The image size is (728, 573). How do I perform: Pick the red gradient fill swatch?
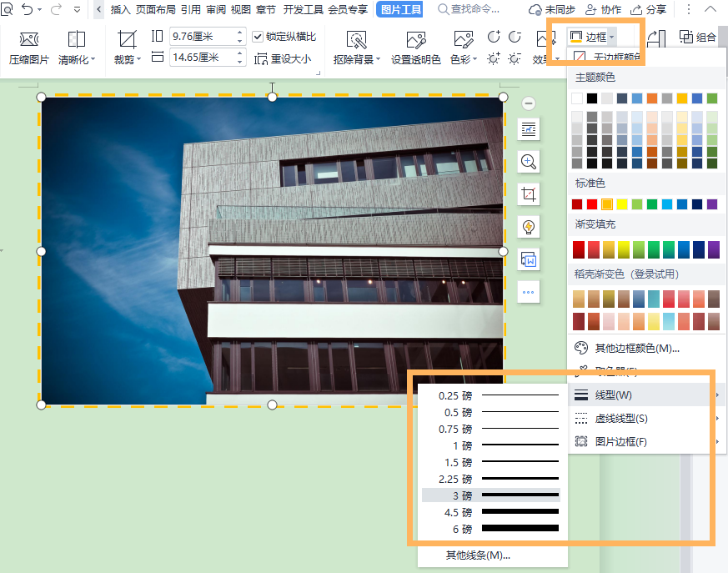[x=579, y=250]
